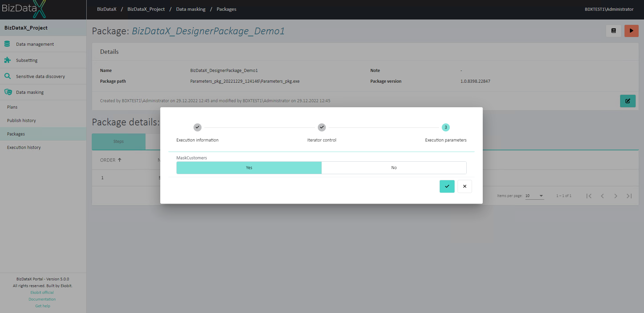Open Execution history submenu item
This screenshot has height=313, width=644.
[43, 147]
